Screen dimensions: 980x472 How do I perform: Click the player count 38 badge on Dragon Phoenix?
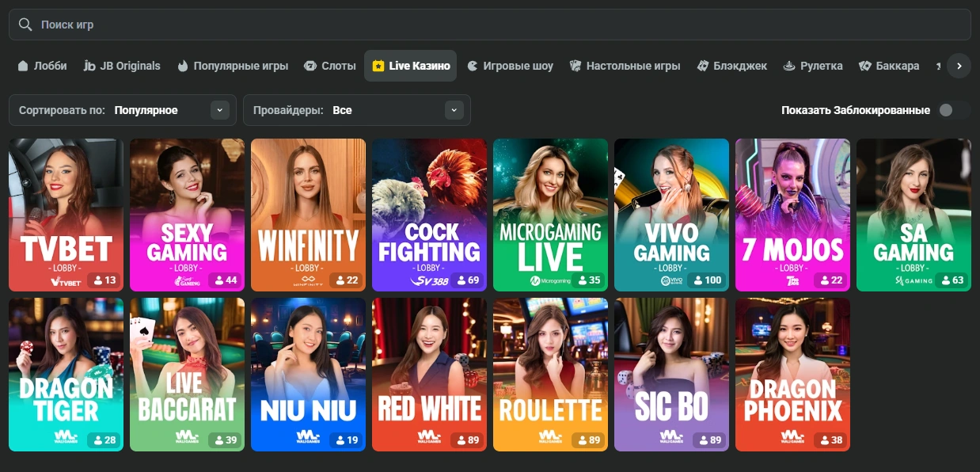coord(831,440)
